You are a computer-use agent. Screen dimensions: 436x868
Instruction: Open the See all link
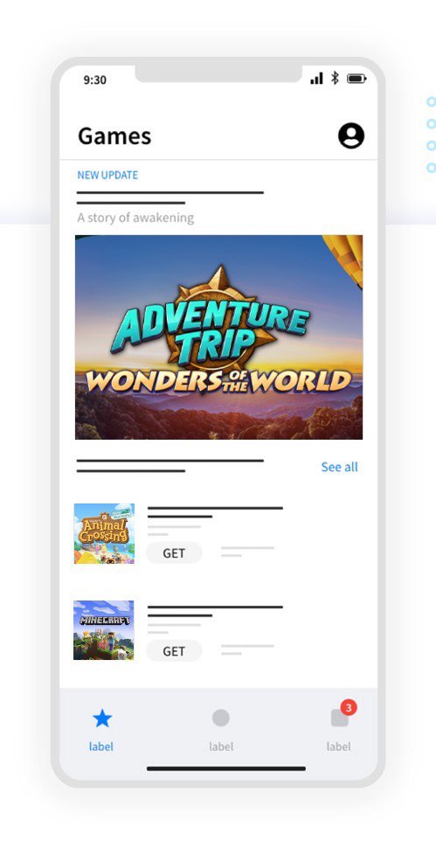pyautogui.click(x=339, y=467)
